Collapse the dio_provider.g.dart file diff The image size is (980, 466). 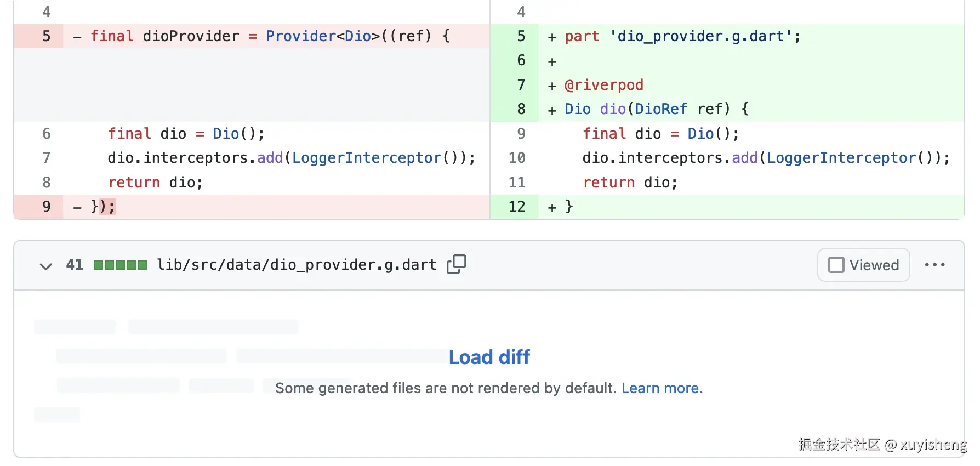(45, 266)
